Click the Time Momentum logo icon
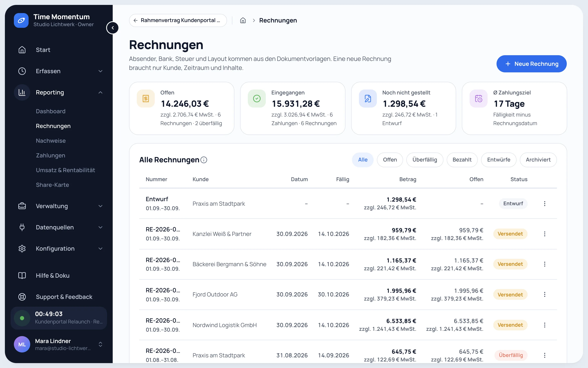Image resolution: width=588 pixels, height=368 pixels. [x=21, y=20]
